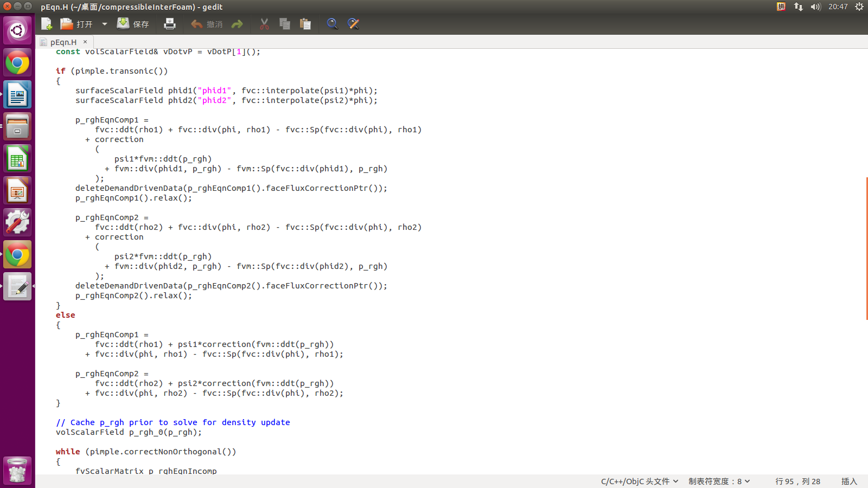Screen dimensions: 868x488
Task: Open the search magnifier tool
Action: [x=332, y=24]
